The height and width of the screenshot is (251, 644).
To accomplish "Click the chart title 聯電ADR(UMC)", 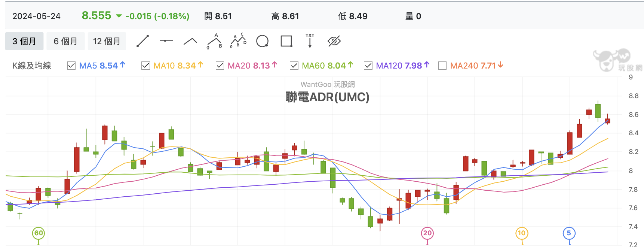I will point(327,97).
